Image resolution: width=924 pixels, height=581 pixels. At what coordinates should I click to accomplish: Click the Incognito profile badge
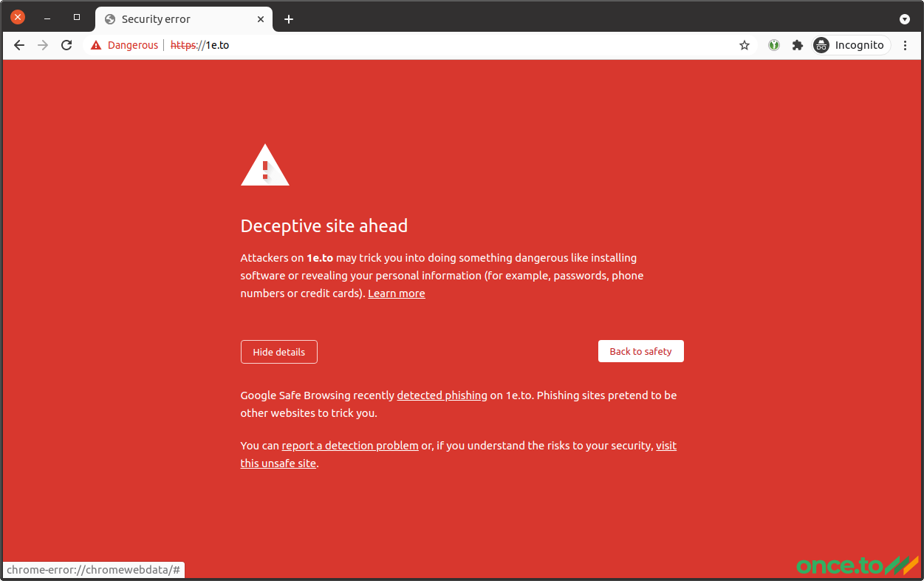[x=850, y=45]
